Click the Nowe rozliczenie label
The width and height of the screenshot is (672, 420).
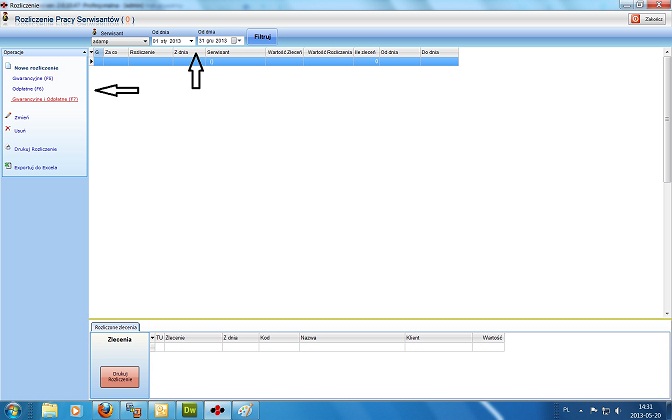tap(36, 68)
